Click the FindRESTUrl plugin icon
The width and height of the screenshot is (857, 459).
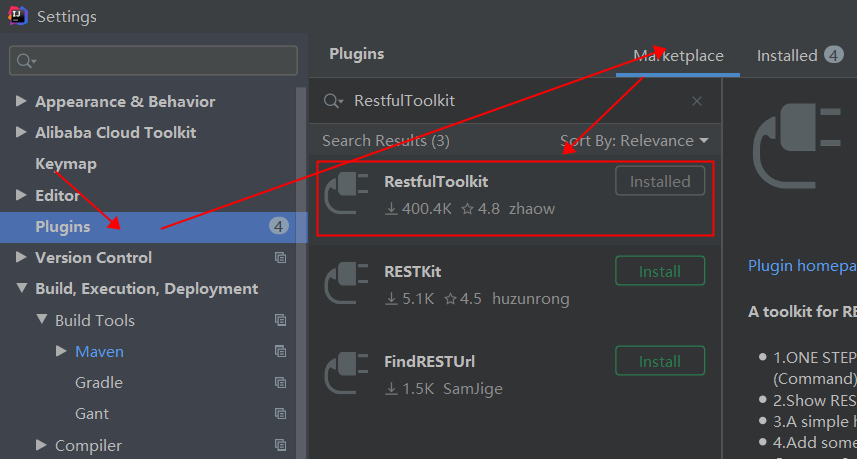(x=346, y=373)
